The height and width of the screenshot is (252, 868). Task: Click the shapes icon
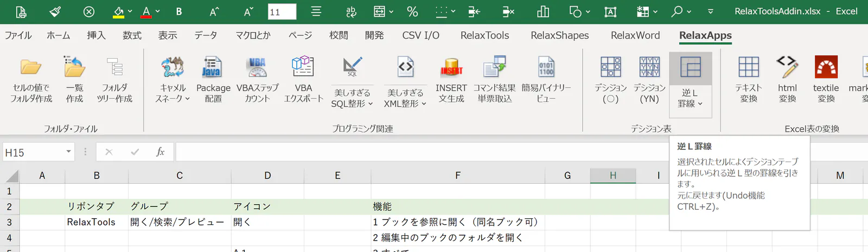(576, 11)
